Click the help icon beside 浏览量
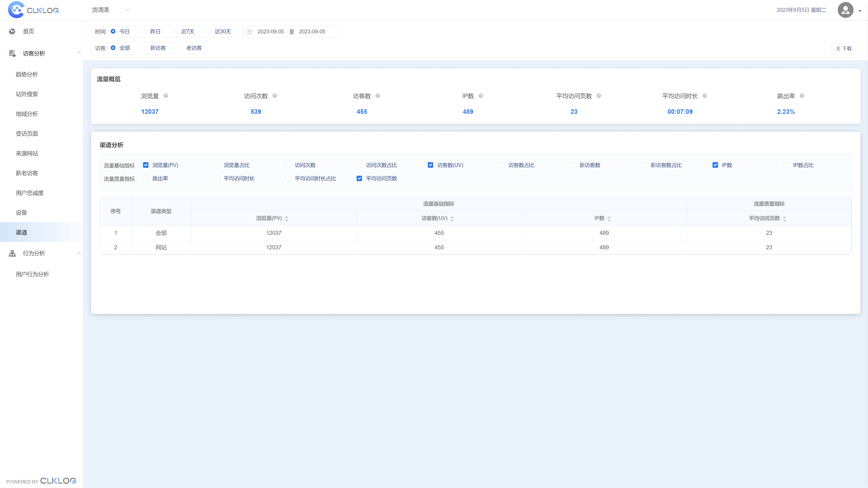This screenshot has height=488, width=868. pos(166,96)
